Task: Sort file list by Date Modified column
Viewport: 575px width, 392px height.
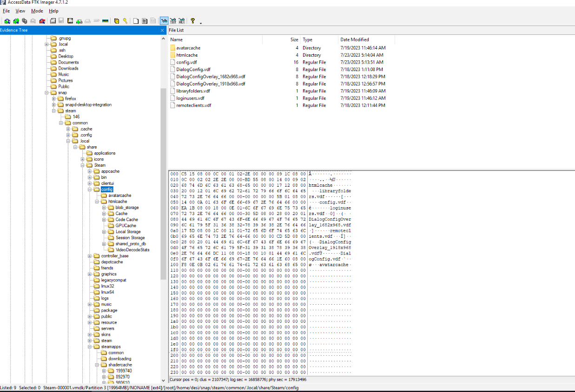Action: pyautogui.click(x=366, y=39)
